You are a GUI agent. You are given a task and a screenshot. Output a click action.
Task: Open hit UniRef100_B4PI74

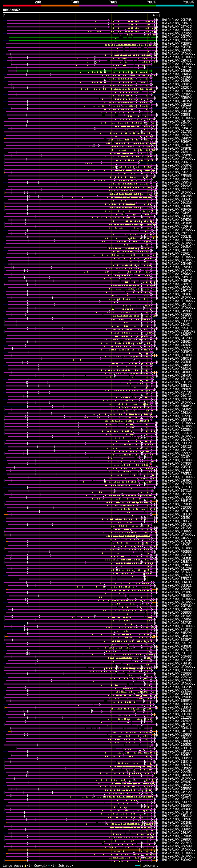pyautogui.click(x=177, y=731)
